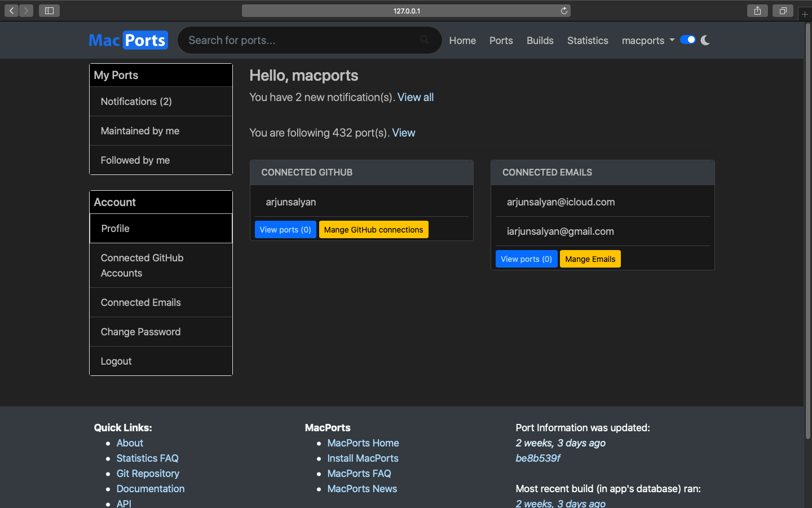Open Documentation quick link
812x508 pixels.
click(151, 489)
